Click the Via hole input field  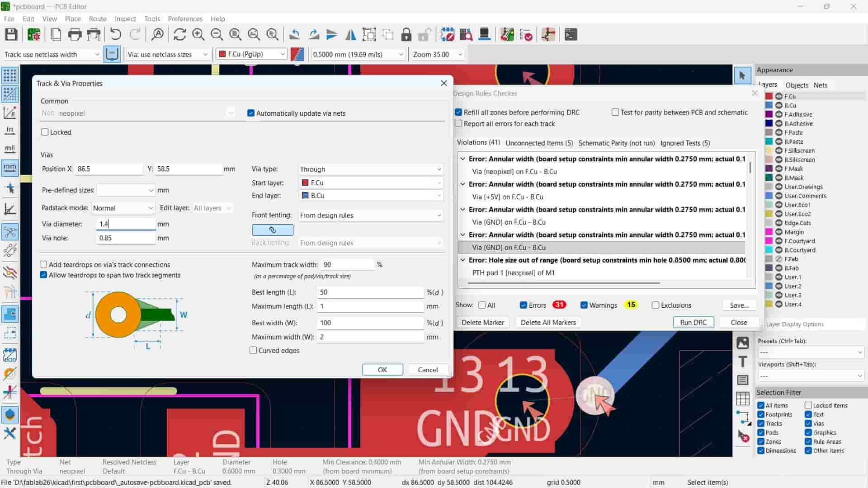tap(126, 238)
